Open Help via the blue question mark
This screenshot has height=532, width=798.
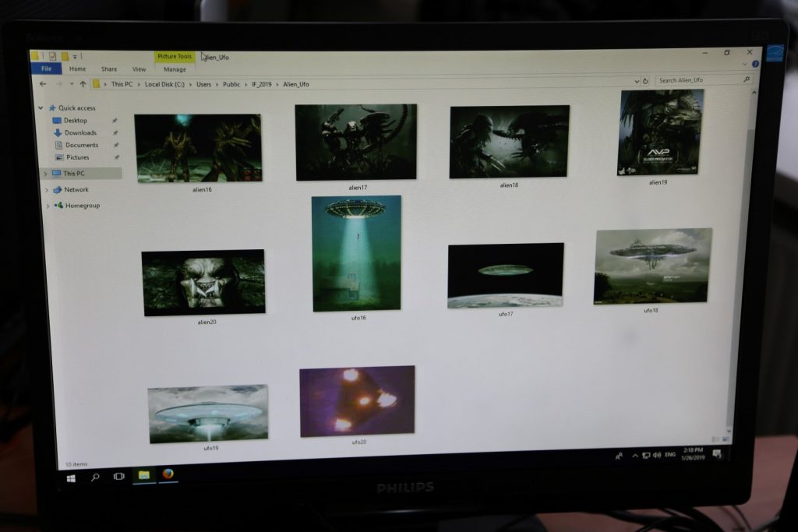click(755, 64)
